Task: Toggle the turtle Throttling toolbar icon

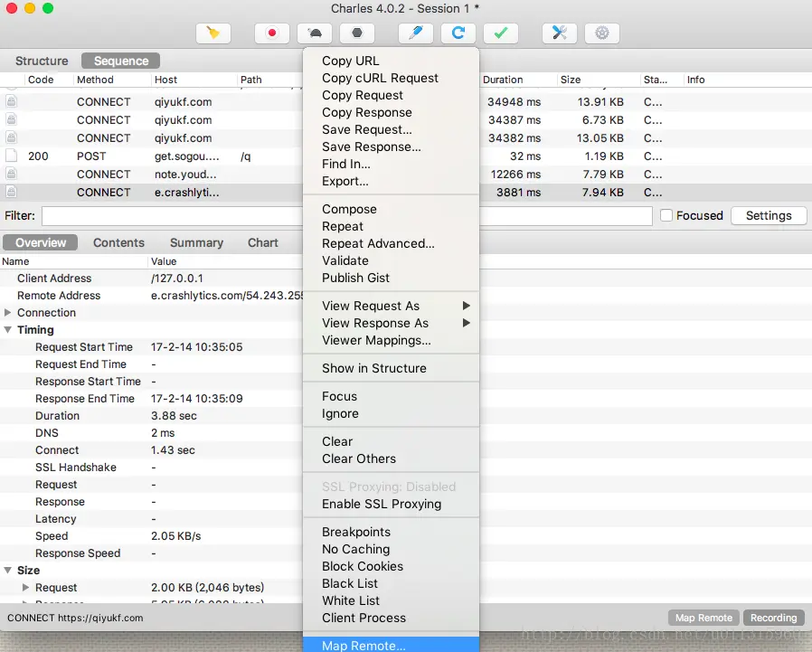Action: pos(315,33)
